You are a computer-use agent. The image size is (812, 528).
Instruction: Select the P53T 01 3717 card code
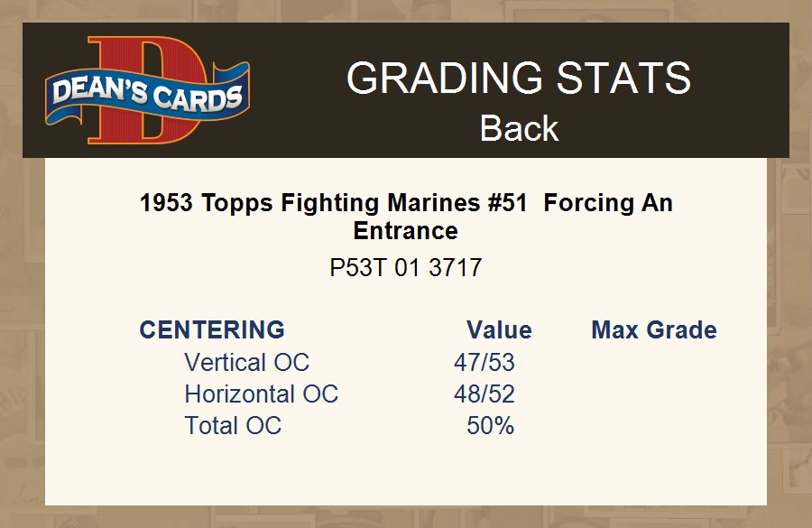coord(405,268)
